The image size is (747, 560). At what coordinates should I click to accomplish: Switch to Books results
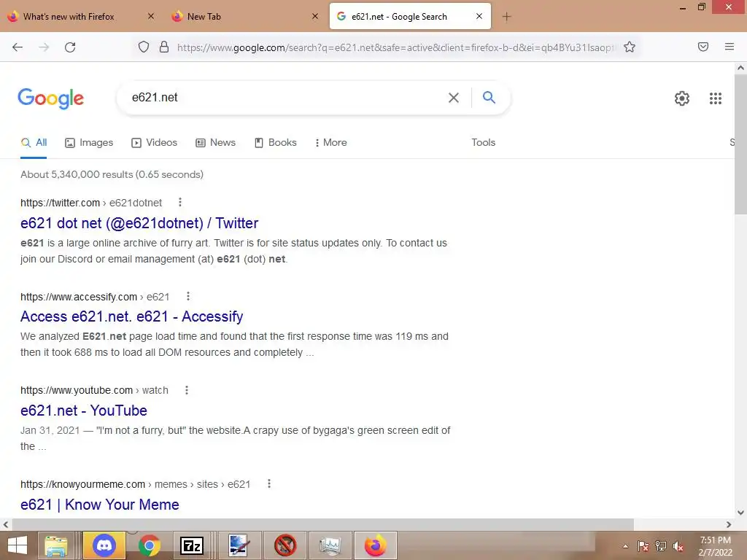(x=275, y=142)
